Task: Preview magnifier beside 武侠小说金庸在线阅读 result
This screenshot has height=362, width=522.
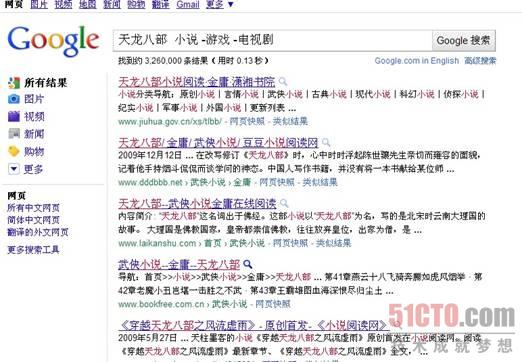Action: 284,203
